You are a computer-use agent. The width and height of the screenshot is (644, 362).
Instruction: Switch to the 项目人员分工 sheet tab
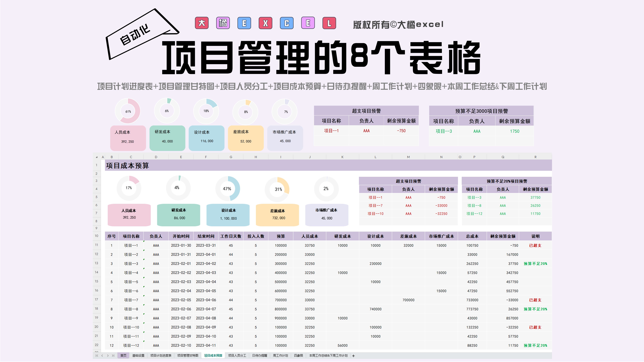(237, 355)
